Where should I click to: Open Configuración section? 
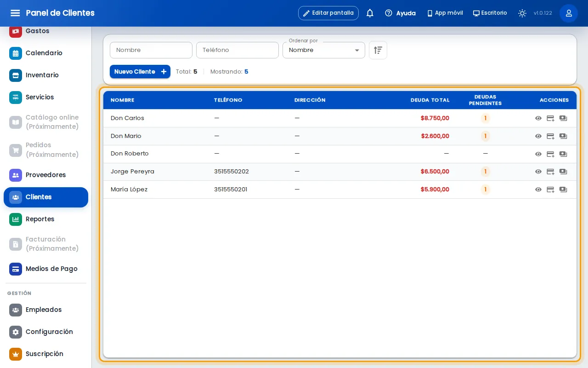[x=46, y=332]
